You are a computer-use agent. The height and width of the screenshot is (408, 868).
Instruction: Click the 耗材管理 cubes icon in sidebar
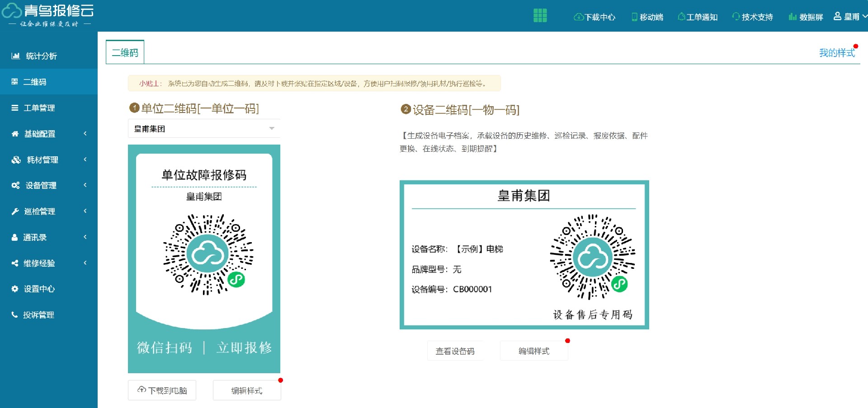[16, 160]
